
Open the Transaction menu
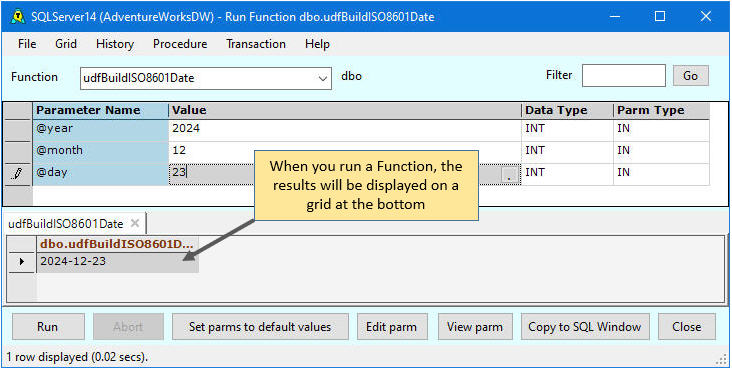pyautogui.click(x=256, y=44)
